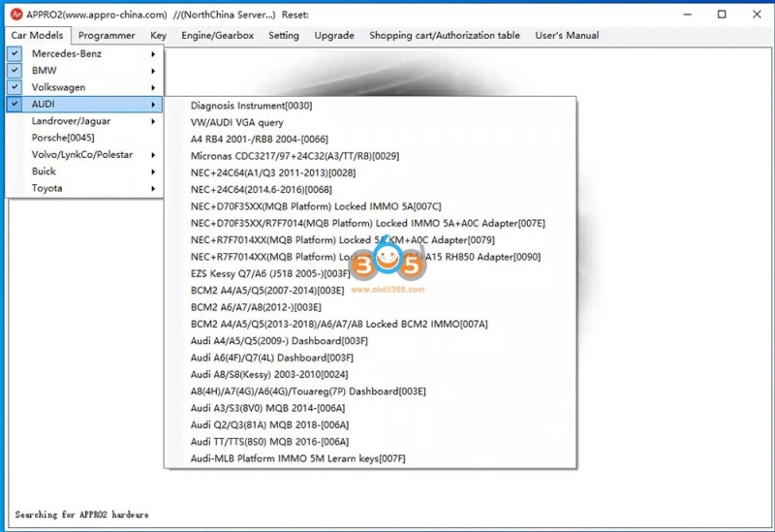Choose EZS Kessy Q7/A6 (J518 2005-)[003F]
This screenshot has height=532, width=775.
pyautogui.click(x=370, y=273)
